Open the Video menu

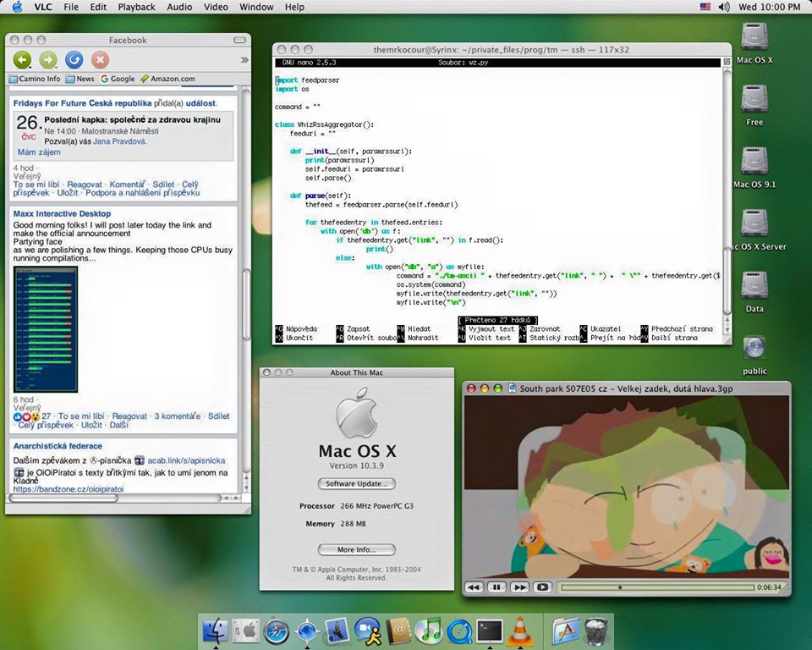(x=216, y=7)
